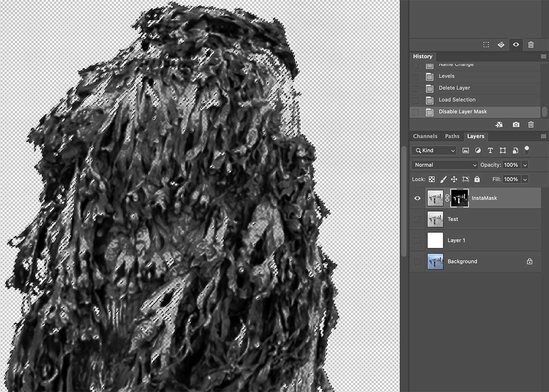Show the Test layer
Image resolution: width=549 pixels, height=392 pixels.
coord(418,219)
